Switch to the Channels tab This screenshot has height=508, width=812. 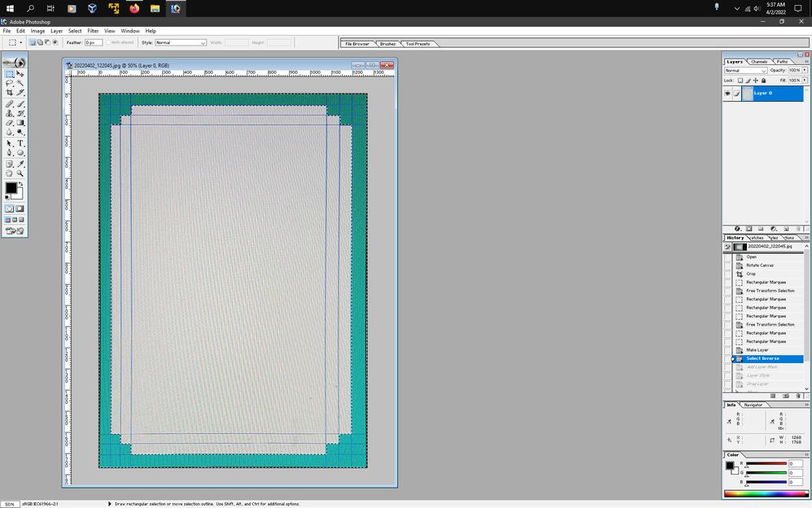click(x=758, y=62)
